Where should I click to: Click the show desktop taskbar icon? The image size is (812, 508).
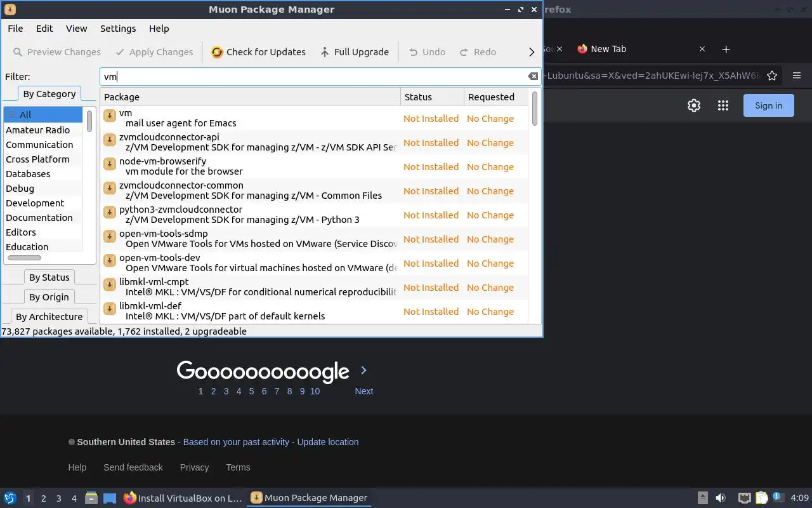coord(110,498)
